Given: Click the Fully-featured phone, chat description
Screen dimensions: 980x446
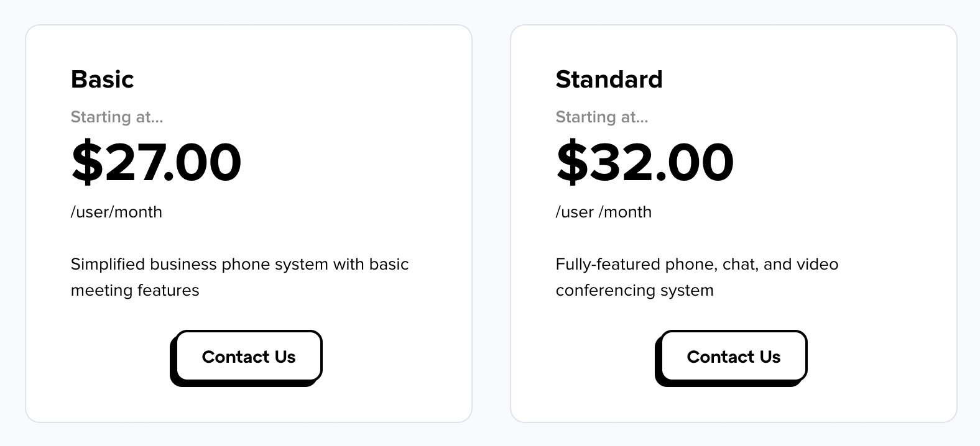Looking at the screenshot, I should 697,277.
